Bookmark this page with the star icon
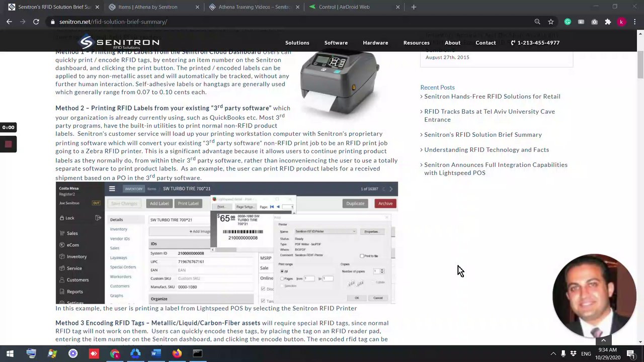Viewport: 644px width, 362px height. coord(551,22)
